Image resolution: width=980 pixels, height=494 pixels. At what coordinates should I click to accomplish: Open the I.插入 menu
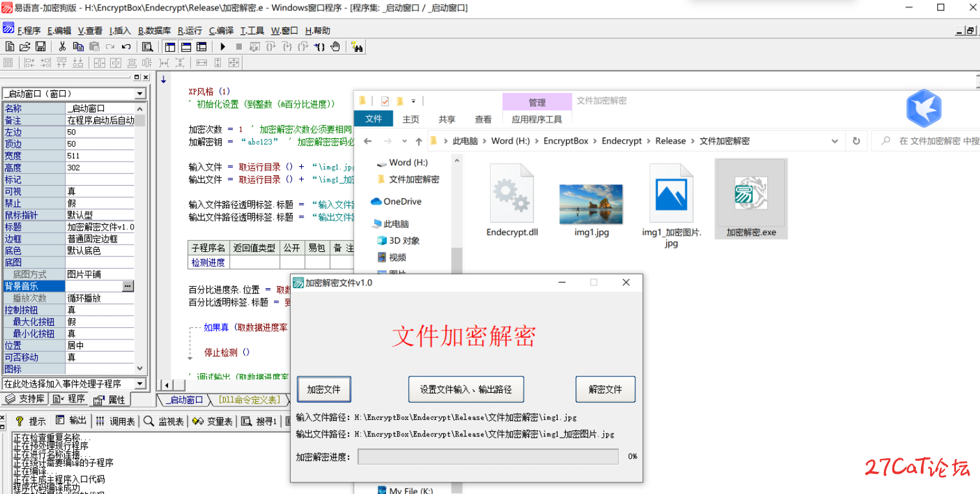[x=120, y=31]
